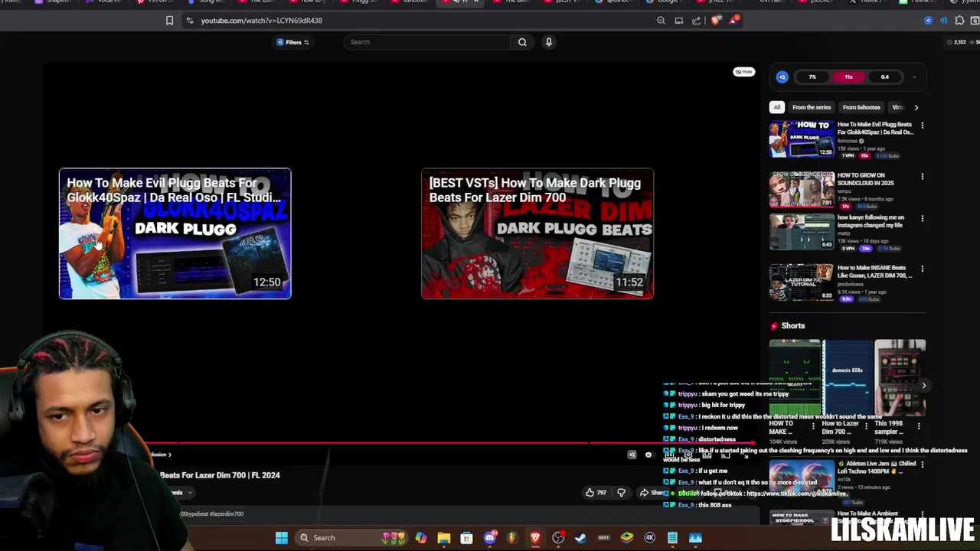Open Brave Rewards triangle icon
The image size is (980, 551).
pos(733,20)
